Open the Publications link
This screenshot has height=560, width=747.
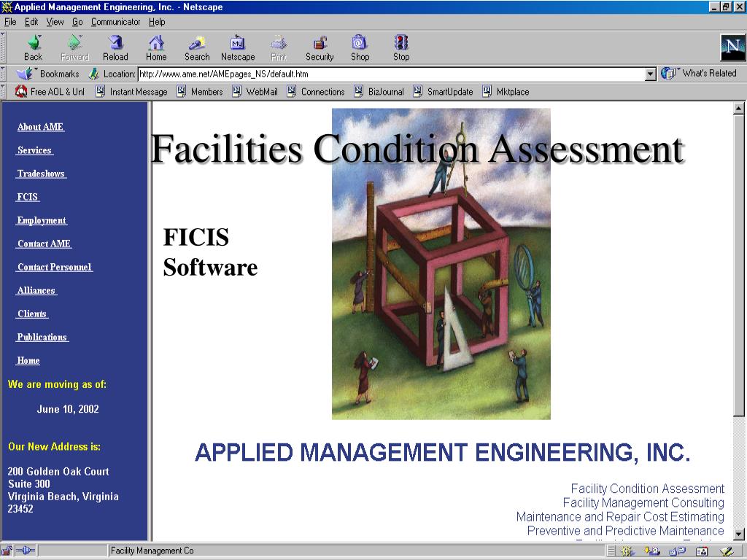[42, 337]
